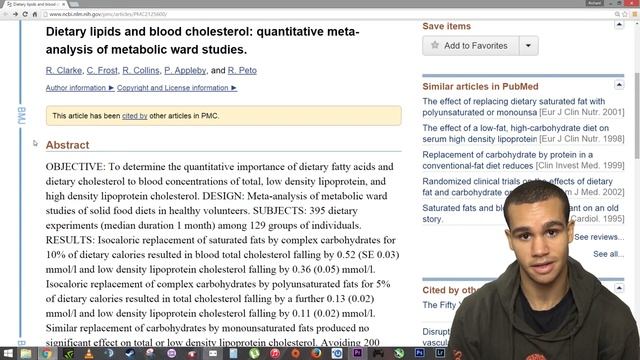Screen dimensions: 640x360
Task: Switch to Chrome on the taskbar
Action: pyautogui.click(x=47, y=353)
